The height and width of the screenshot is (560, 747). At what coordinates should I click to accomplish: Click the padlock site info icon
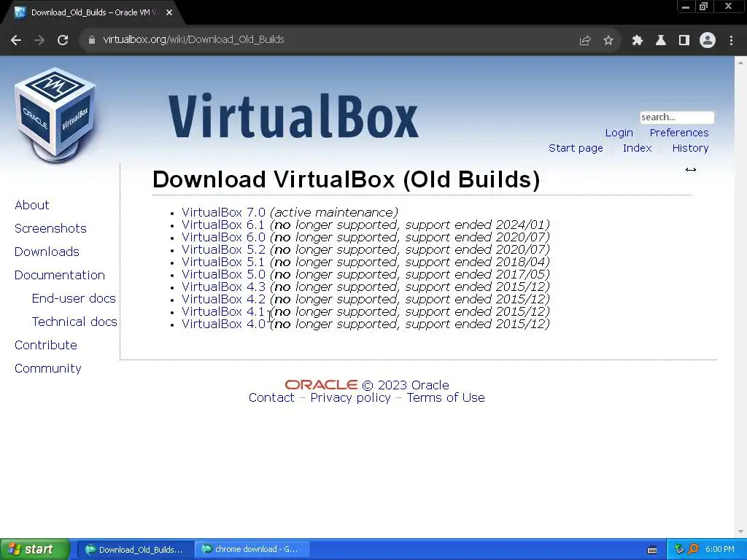(91, 40)
